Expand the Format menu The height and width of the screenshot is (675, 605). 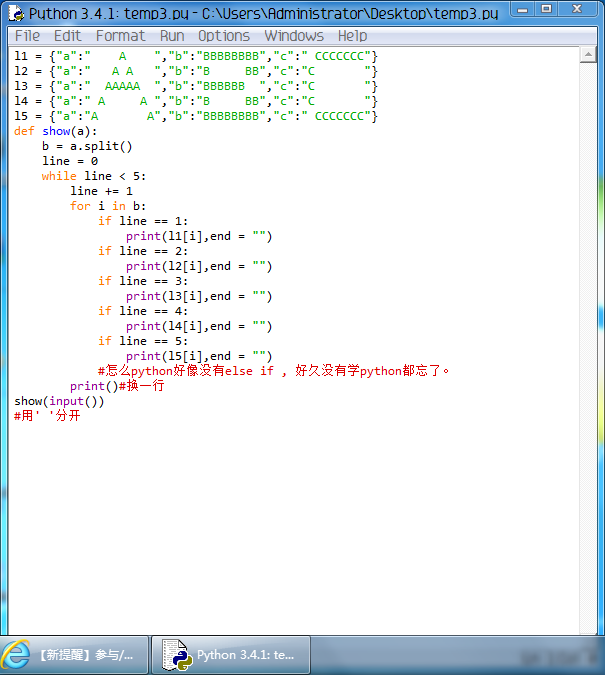pyautogui.click(x=120, y=36)
